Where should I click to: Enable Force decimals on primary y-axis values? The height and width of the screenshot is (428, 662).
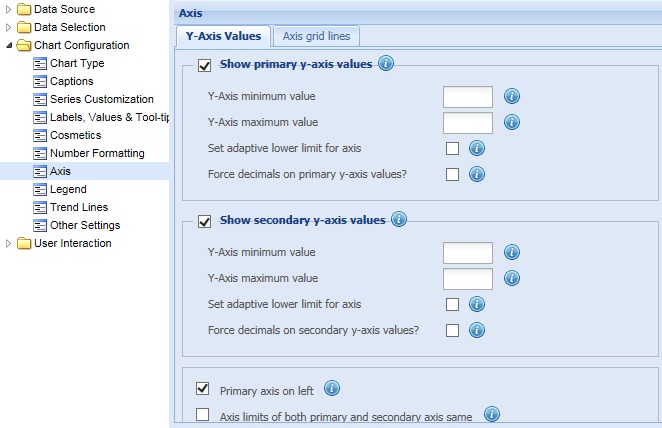(452, 174)
